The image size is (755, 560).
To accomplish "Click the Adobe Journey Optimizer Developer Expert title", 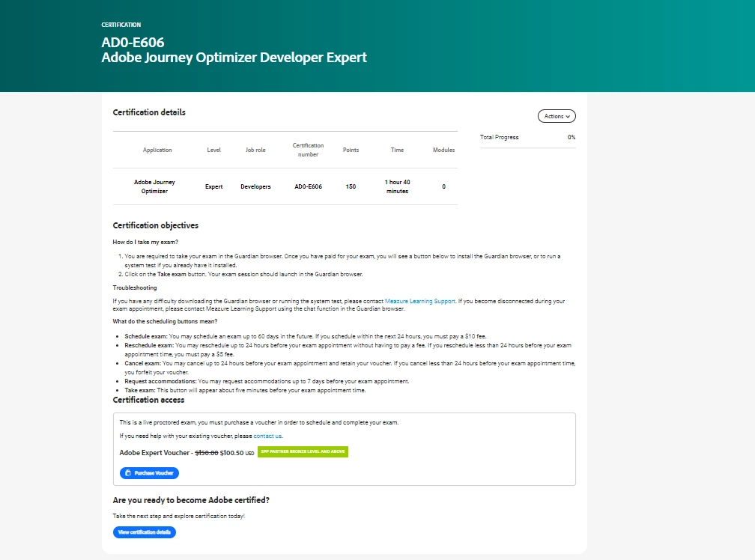I will click(x=234, y=57).
